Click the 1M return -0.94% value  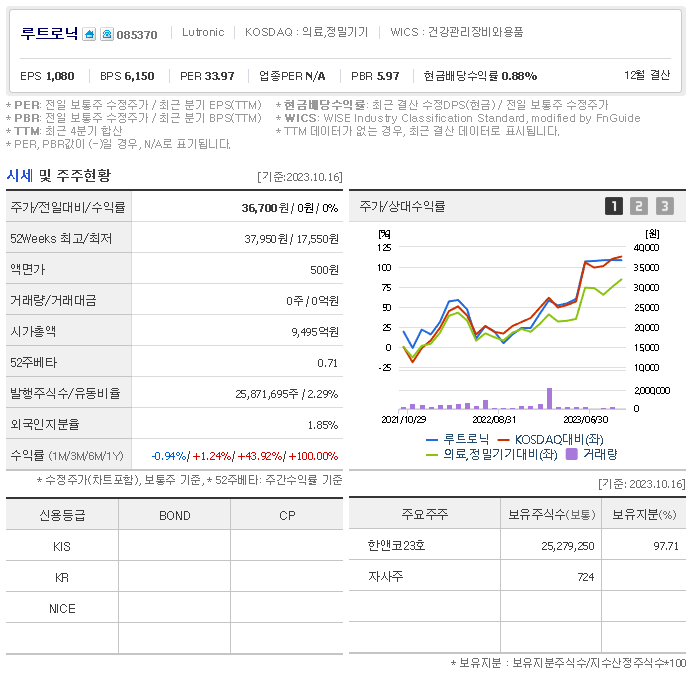click(x=169, y=456)
